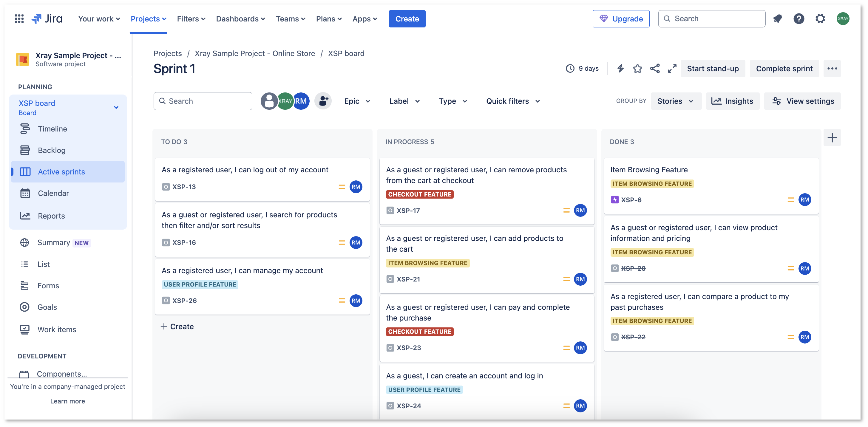The width and height of the screenshot is (868, 427).
Task: Open Goals in sidebar
Action: pos(68,307)
